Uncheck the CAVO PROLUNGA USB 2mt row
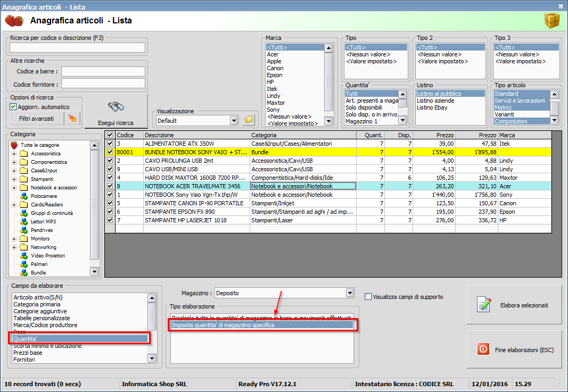 click(x=110, y=161)
